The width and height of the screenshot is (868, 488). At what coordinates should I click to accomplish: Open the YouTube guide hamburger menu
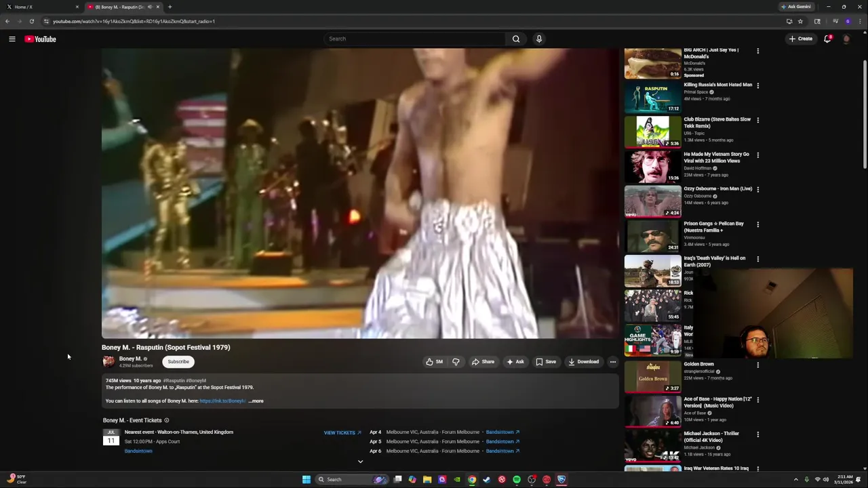[x=12, y=39]
